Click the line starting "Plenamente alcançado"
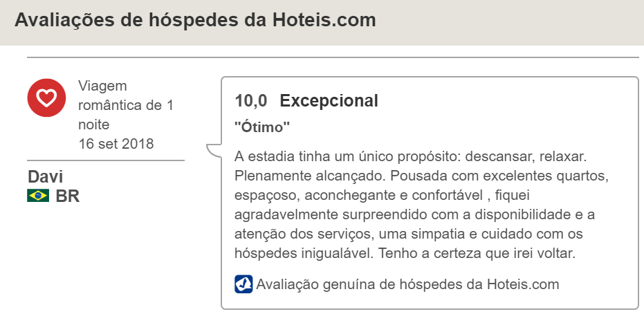 click(x=421, y=176)
